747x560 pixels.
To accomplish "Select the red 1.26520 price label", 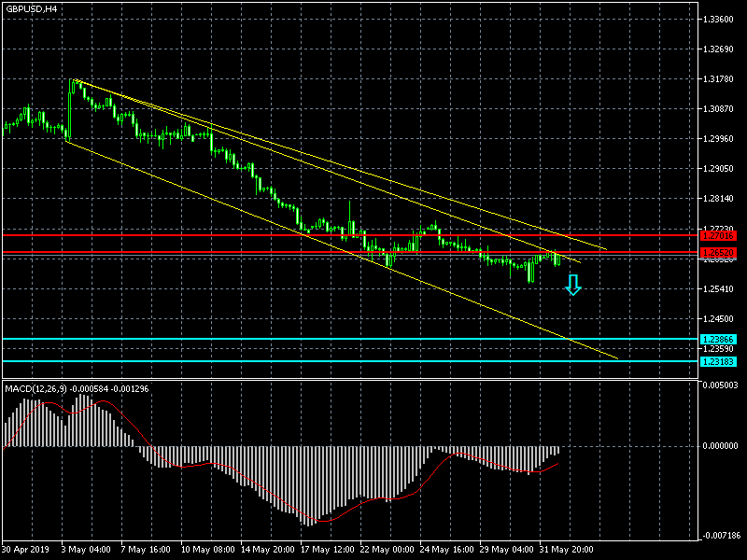I will coord(718,253).
